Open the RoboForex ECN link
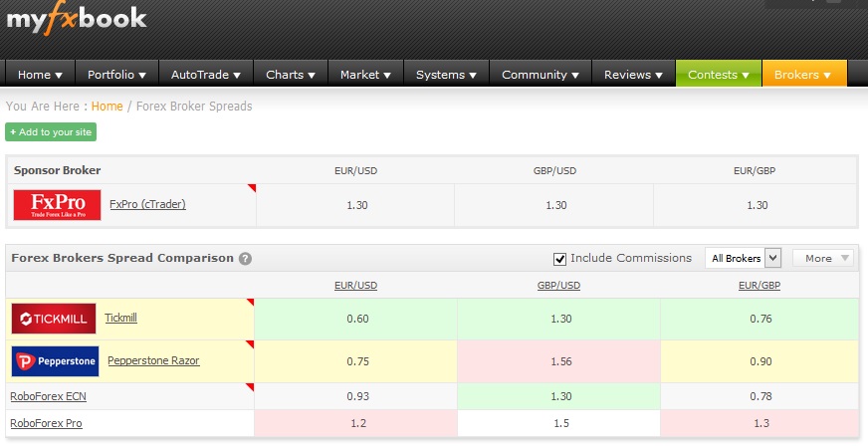The height and width of the screenshot is (446, 868). [48, 396]
